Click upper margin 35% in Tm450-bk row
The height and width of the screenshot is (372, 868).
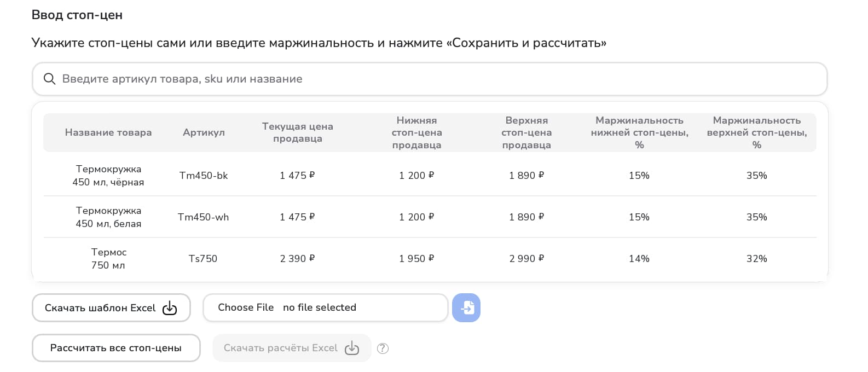coord(757,176)
